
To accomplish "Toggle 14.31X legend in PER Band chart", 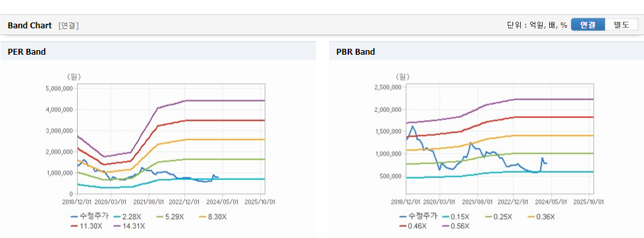I will [129, 225].
